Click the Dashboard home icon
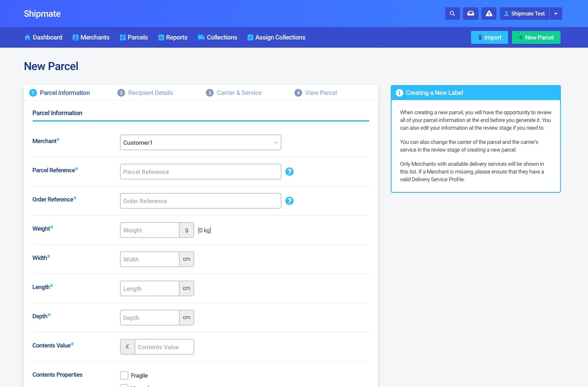Screen dimensions: 588x387 pyautogui.click(x=28, y=37)
